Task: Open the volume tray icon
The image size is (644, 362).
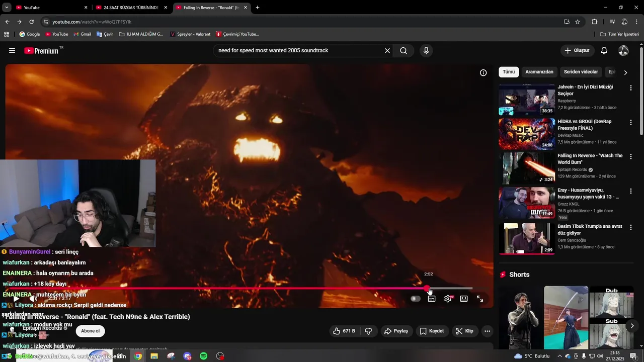Action: pos(600,356)
